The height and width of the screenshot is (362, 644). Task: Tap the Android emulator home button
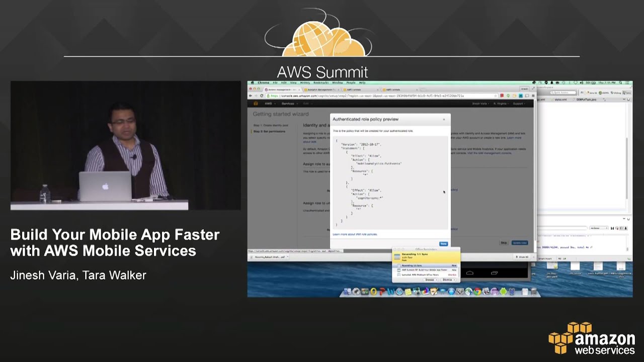tap(470, 273)
